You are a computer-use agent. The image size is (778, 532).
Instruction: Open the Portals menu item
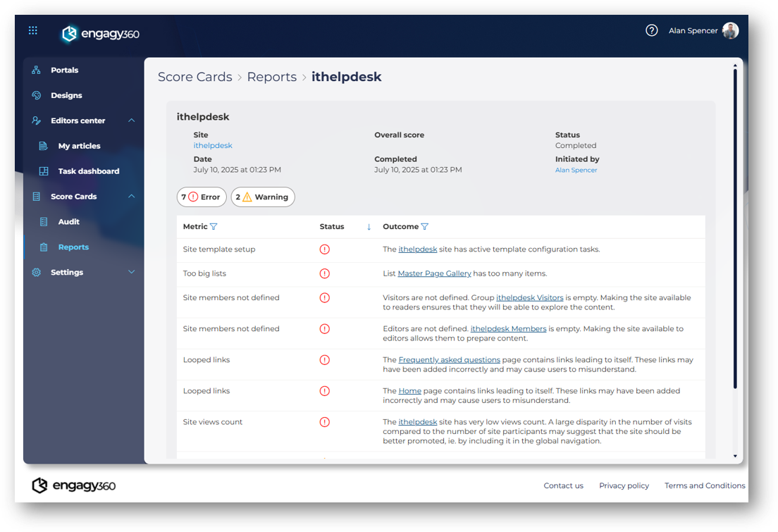tap(64, 70)
